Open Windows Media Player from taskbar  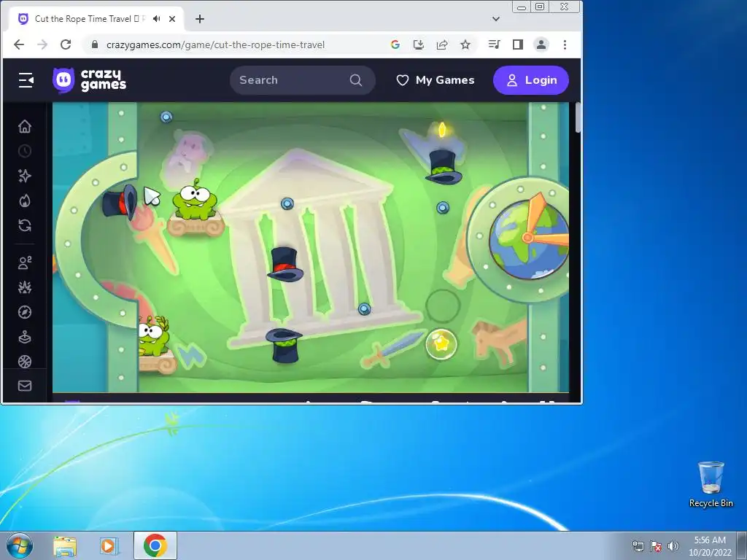pos(109,546)
